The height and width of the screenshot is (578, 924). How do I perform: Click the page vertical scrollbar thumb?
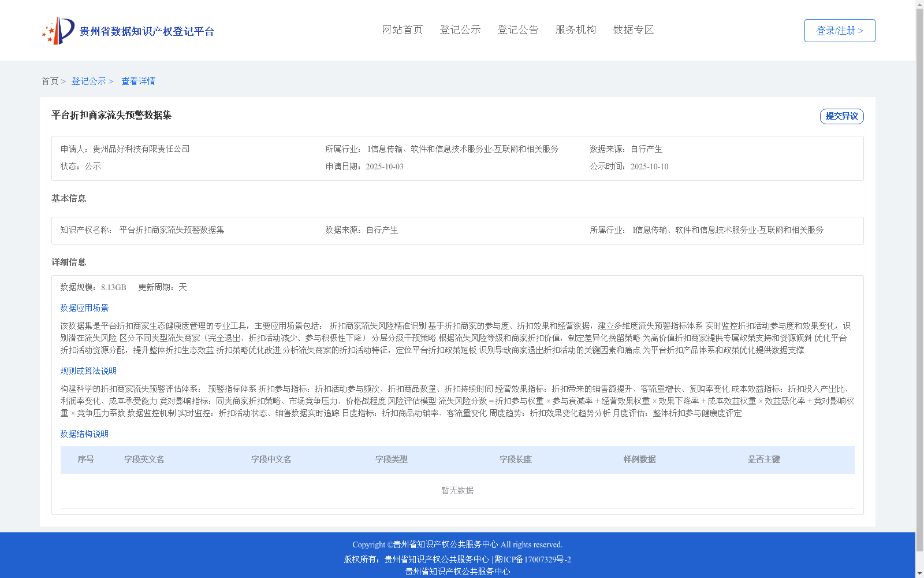tap(919, 280)
